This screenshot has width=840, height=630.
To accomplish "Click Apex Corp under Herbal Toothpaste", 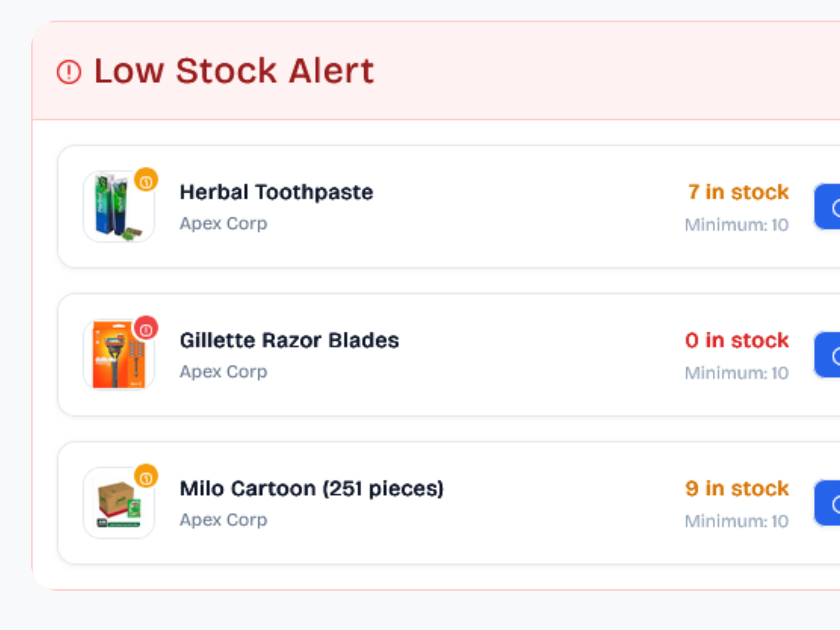I will 223,224.
